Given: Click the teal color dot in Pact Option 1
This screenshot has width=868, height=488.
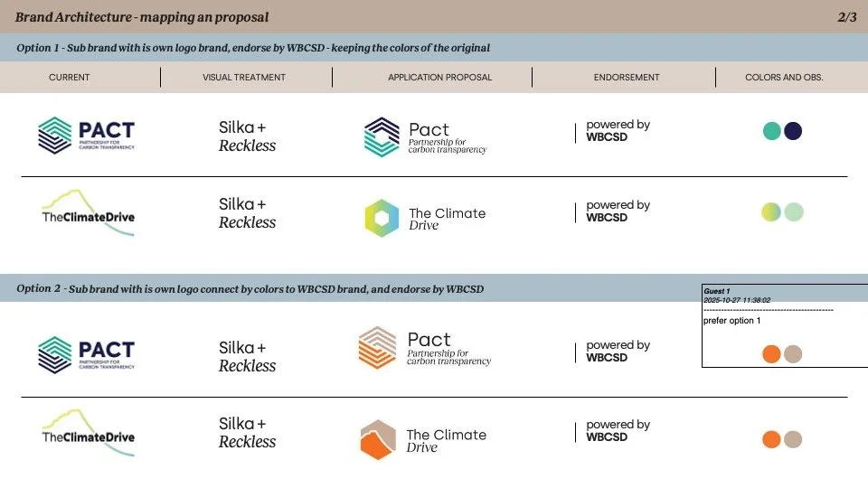Looking at the screenshot, I should tap(771, 131).
